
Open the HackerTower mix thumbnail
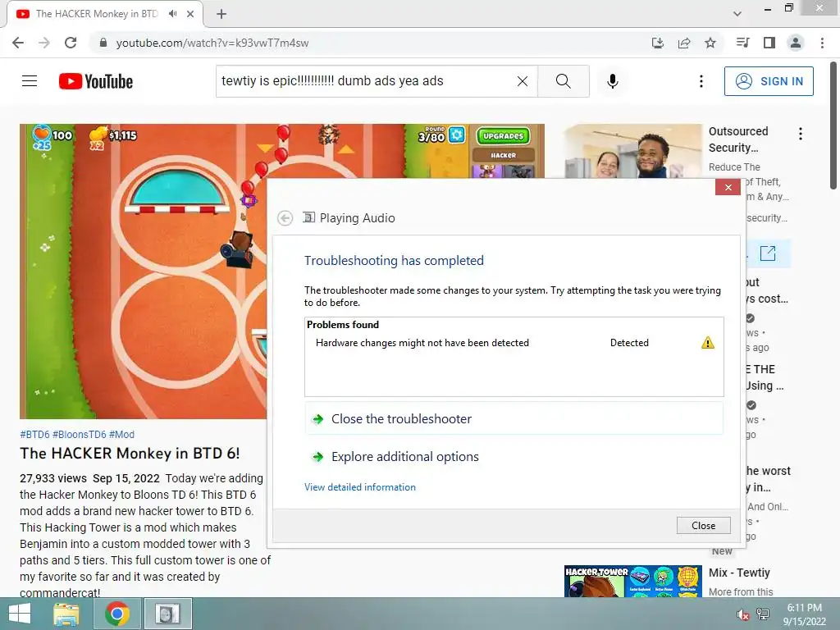click(x=632, y=582)
